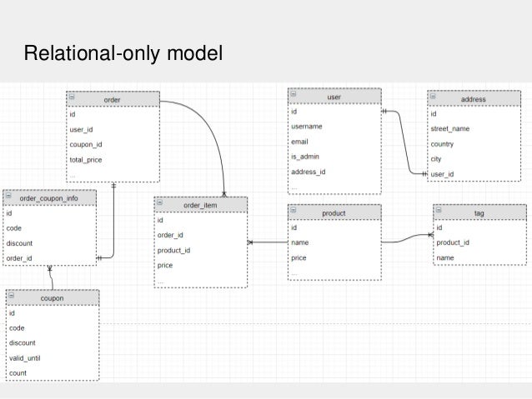
Task: Select coupon_id field in order table
Action: pos(113,144)
